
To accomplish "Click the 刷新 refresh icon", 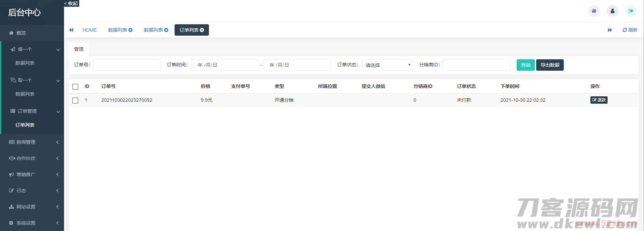I will (x=625, y=30).
